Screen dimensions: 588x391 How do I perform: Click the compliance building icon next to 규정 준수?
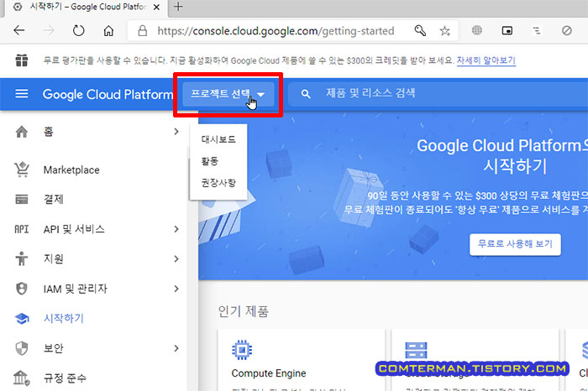[22, 378]
